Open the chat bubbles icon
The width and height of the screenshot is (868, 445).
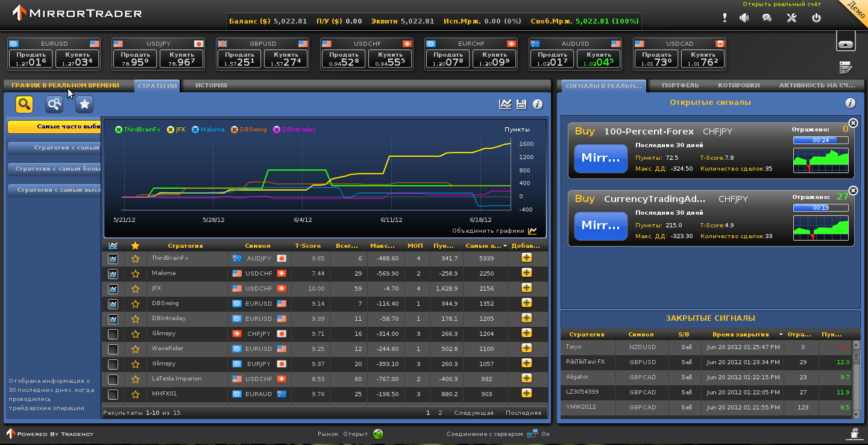click(x=767, y=18)
